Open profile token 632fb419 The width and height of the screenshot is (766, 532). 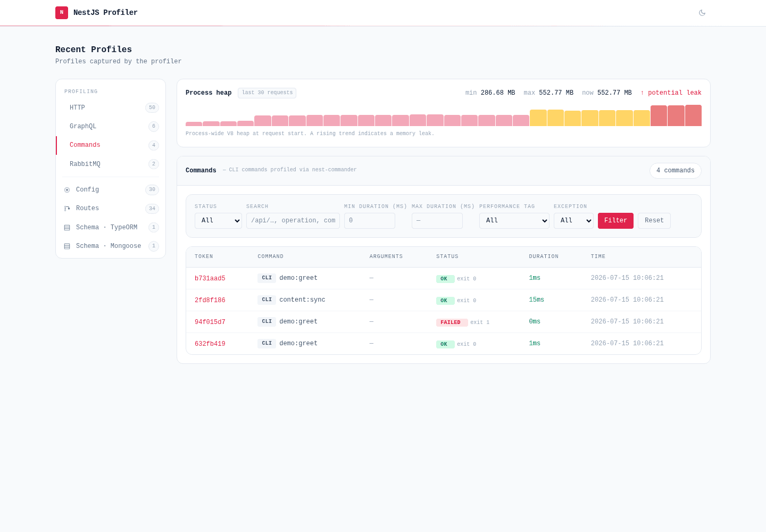click(210, 344)
